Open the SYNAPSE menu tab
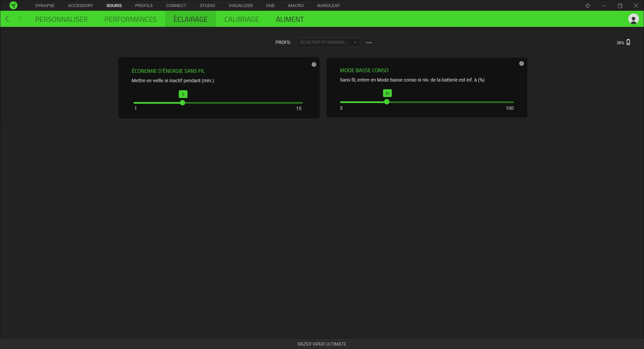This screenshot has height=349, width=644. coord(45,6)
